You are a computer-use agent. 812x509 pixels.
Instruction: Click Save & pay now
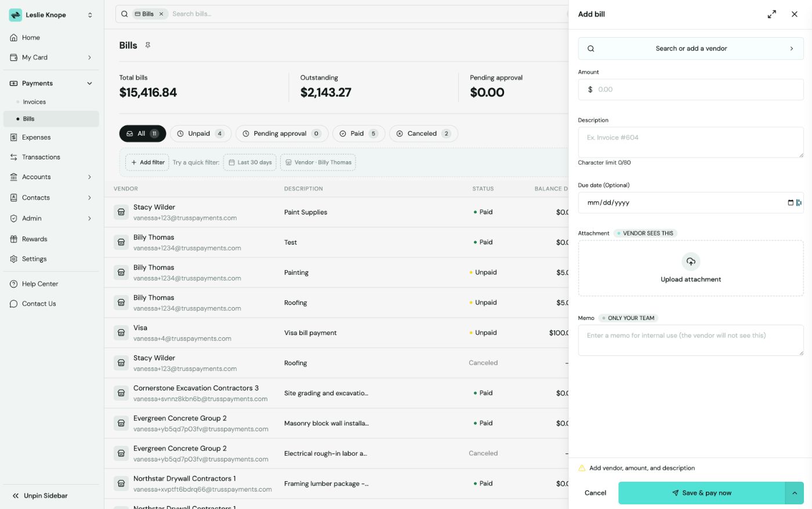(702, 493)
